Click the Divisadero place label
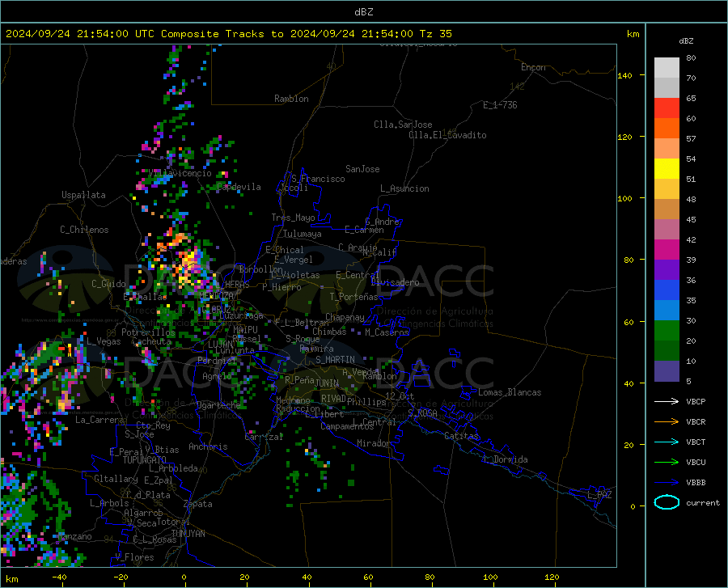 [395, 282]
